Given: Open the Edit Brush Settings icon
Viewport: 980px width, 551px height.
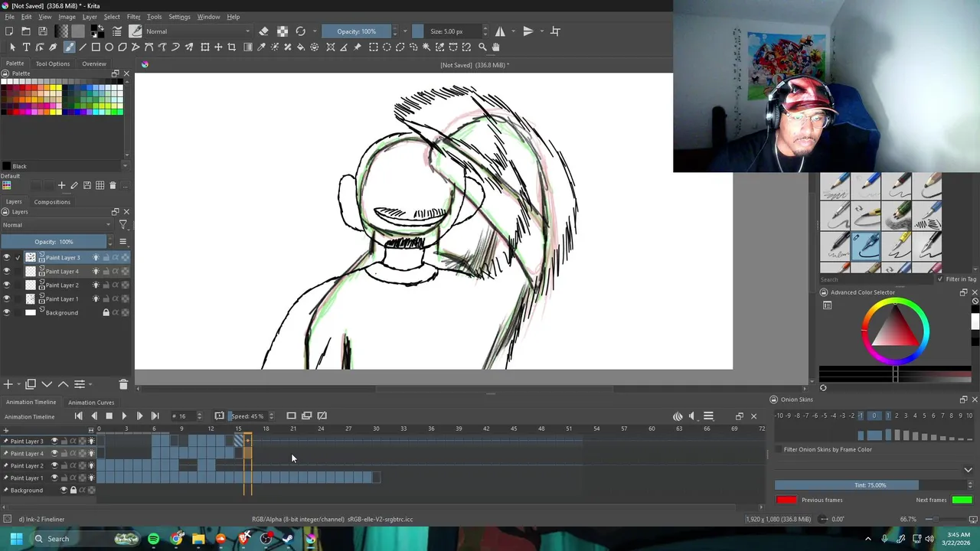Looking at the screenshot, I should (x=117, y=31).
